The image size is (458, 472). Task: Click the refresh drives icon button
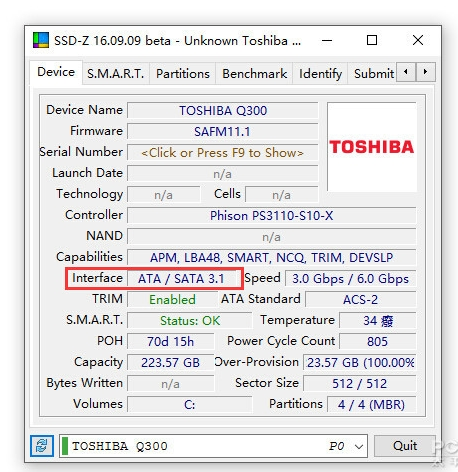(x=42, y=446)
